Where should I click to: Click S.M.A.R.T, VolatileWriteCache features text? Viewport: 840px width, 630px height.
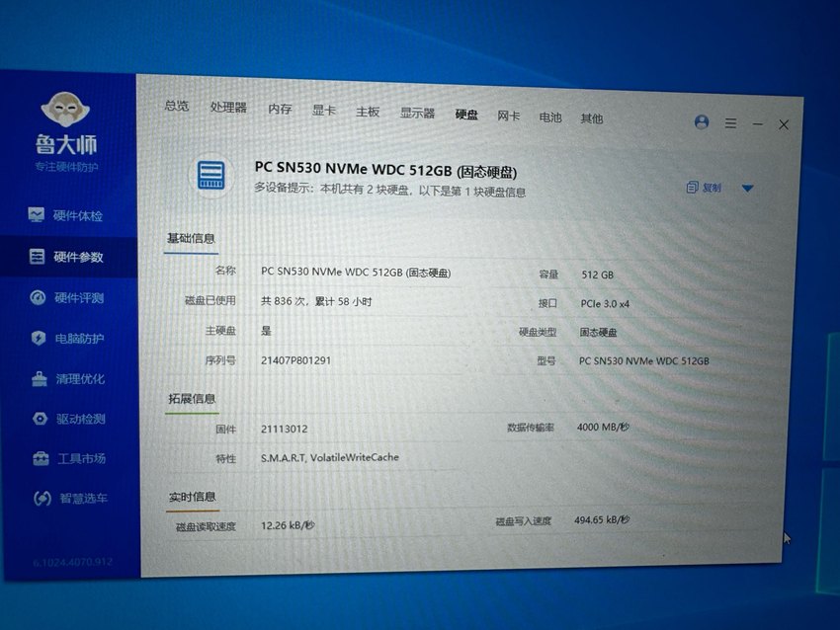[329, 457]
